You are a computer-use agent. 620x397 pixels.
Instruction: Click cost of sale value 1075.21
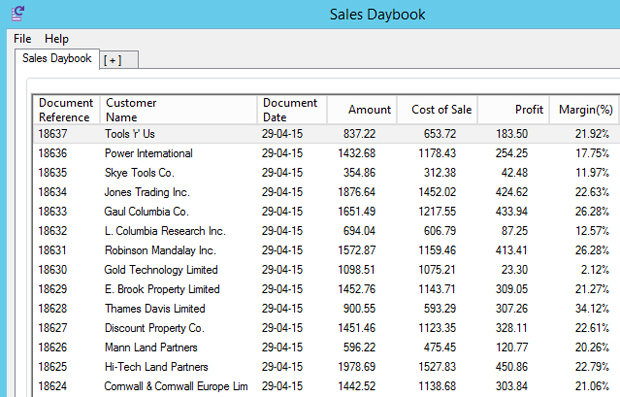point(437,270)
